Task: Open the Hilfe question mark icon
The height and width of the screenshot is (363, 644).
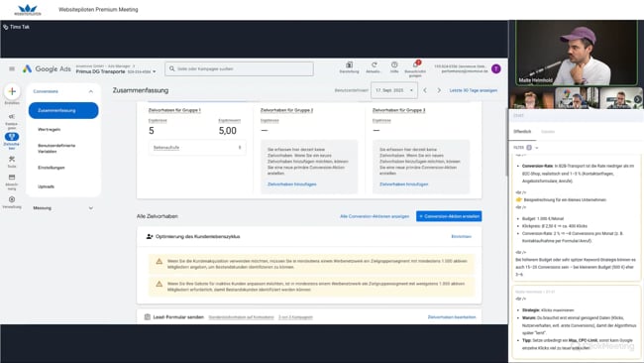Action: 394,64
